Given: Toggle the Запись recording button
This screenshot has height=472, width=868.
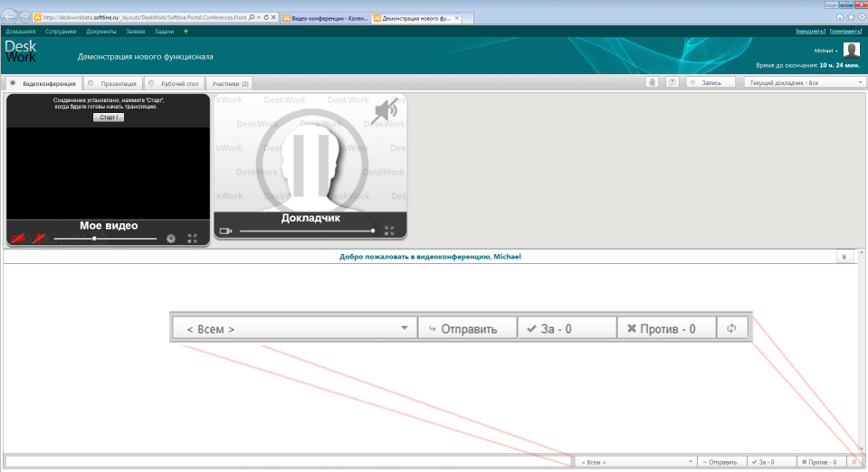Looking at the screenshot, I should [711, 82].
